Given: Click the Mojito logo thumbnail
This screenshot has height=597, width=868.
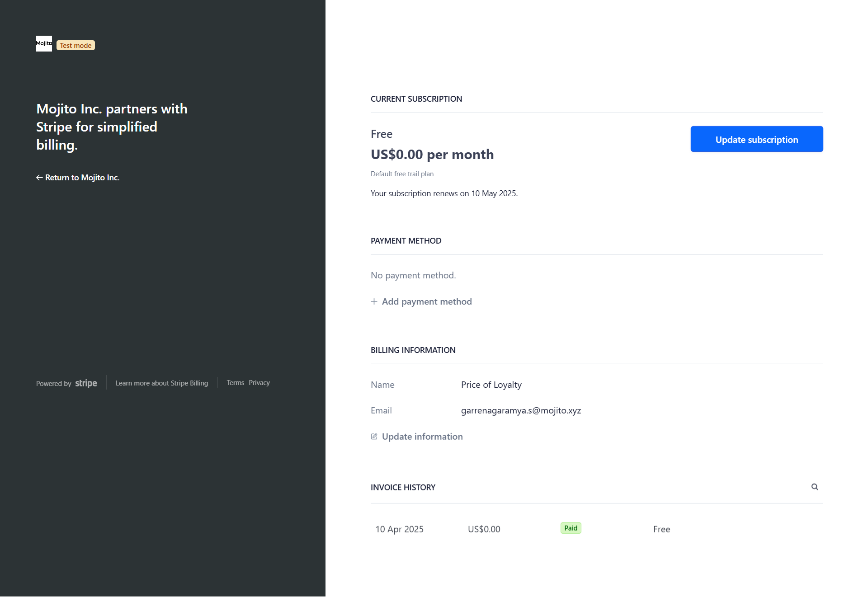Looking at the screenshot, I should (44, 44).
